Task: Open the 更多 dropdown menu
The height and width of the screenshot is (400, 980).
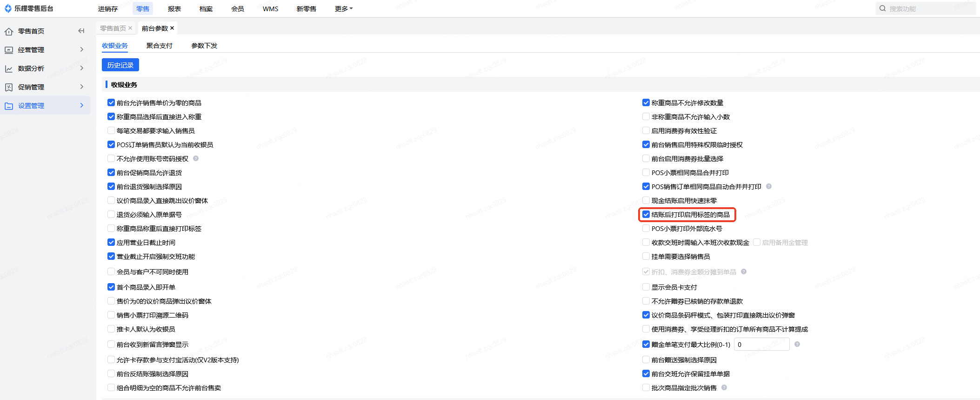Action: pyautogui.click(x=344, y=9)
